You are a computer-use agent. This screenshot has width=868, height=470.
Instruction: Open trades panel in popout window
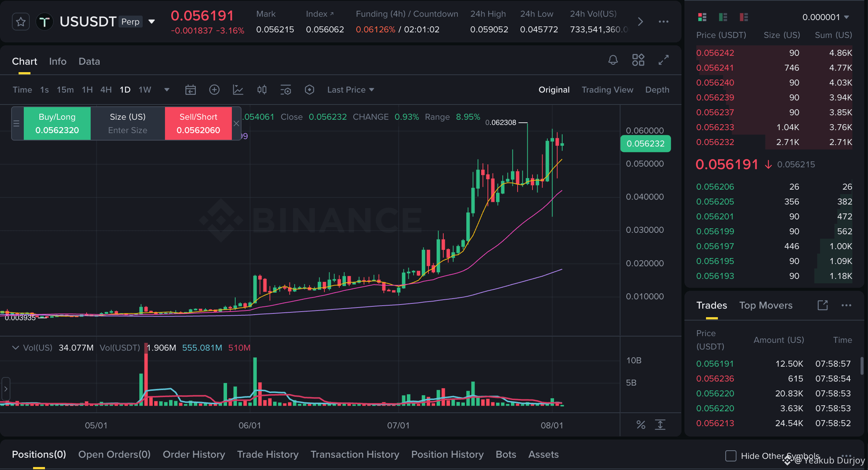click(823, 305)
